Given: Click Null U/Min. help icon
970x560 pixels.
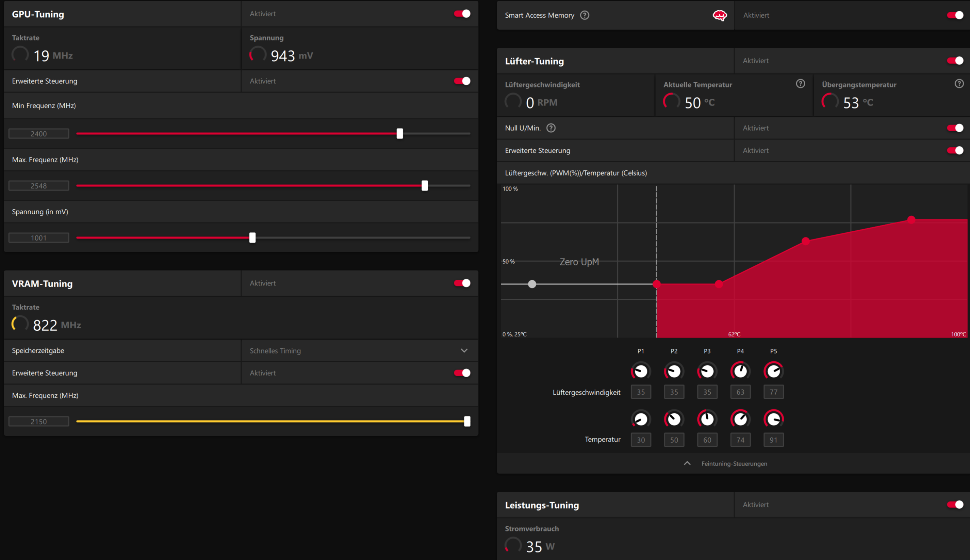Looking at the screenshot, I should tap(551, 128).
